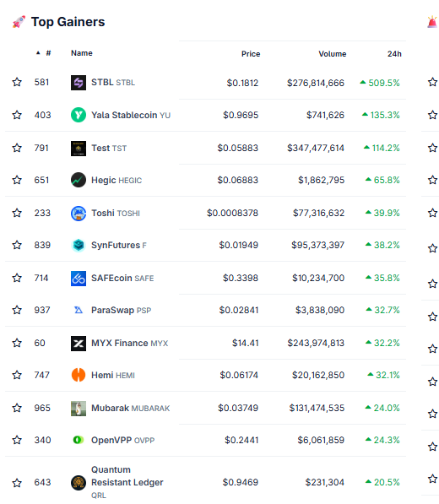
Task: Click the STBL coin logo icon
Action: pos(79,83)
